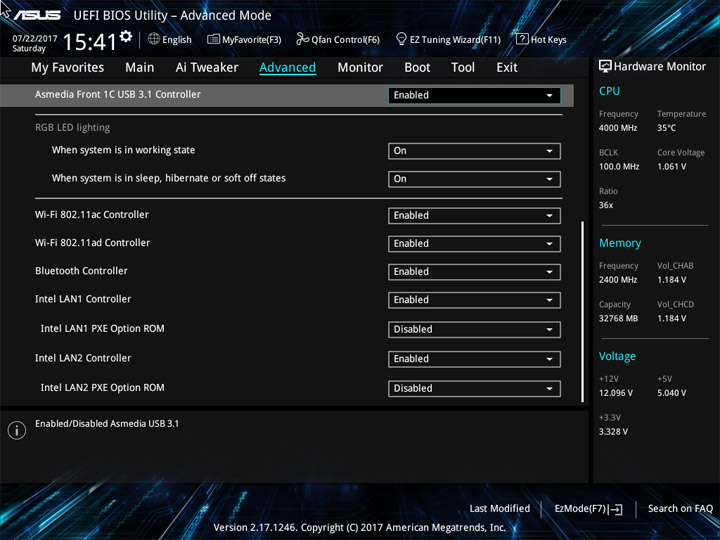
Task: Click the ASUS logo
Action: (37, 15)
